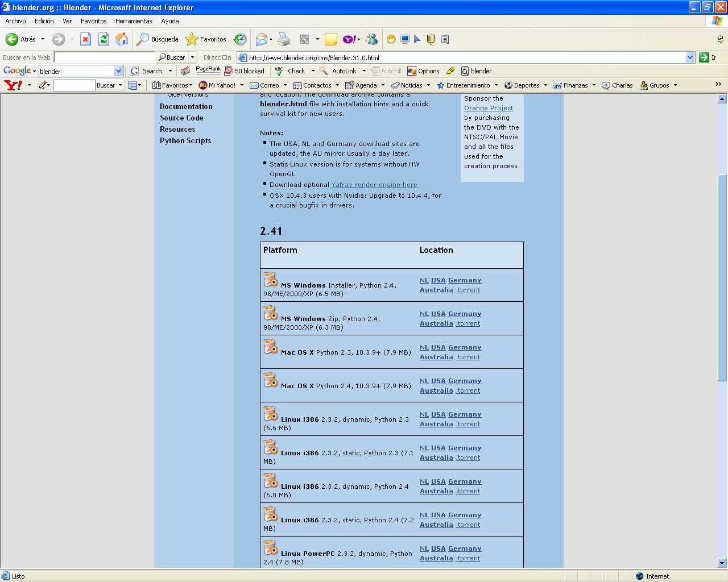This screenshot has height=582, width=728.
Task: Expand the Grupos dropdown arrow
Action: pyautogui.click(x=675, y=85)
